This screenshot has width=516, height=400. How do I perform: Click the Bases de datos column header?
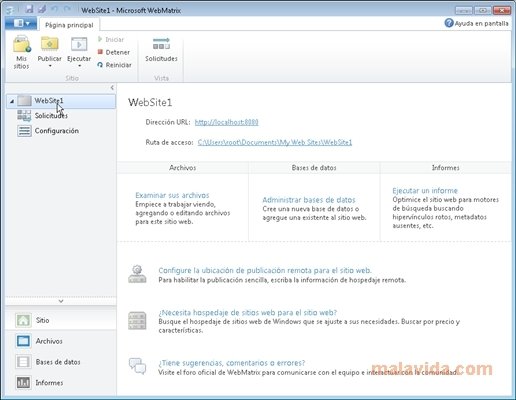tap(314, 168)
